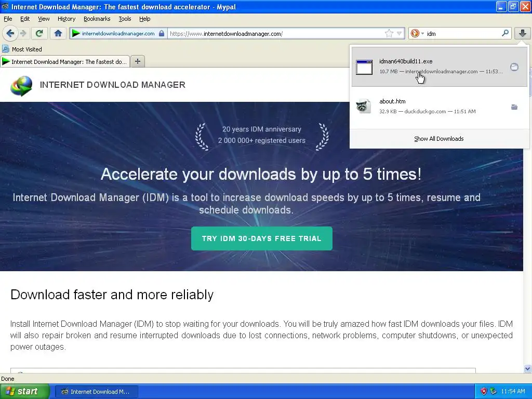Bookmark page with the star icon
This screenshot has width=532, height=399.
[x=389, y=33]
